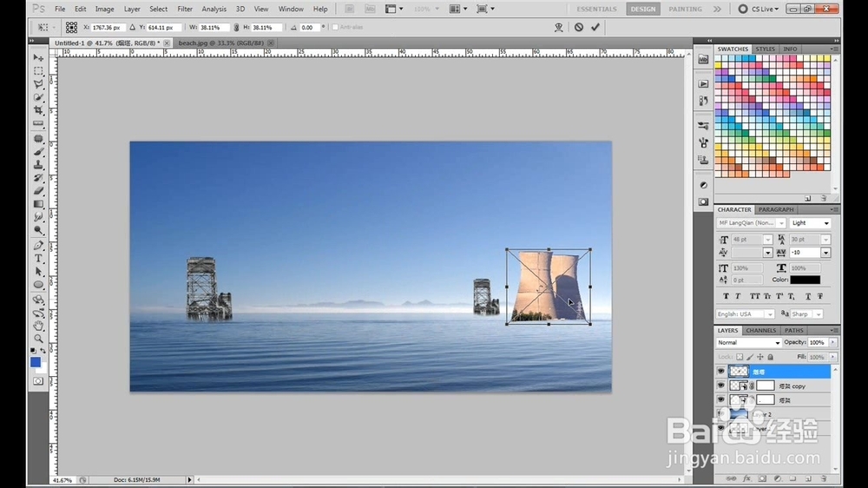Open the Opacity slider arrow
Image resolution: width=868 pixels, height=488 pixels.
point(833,343)
